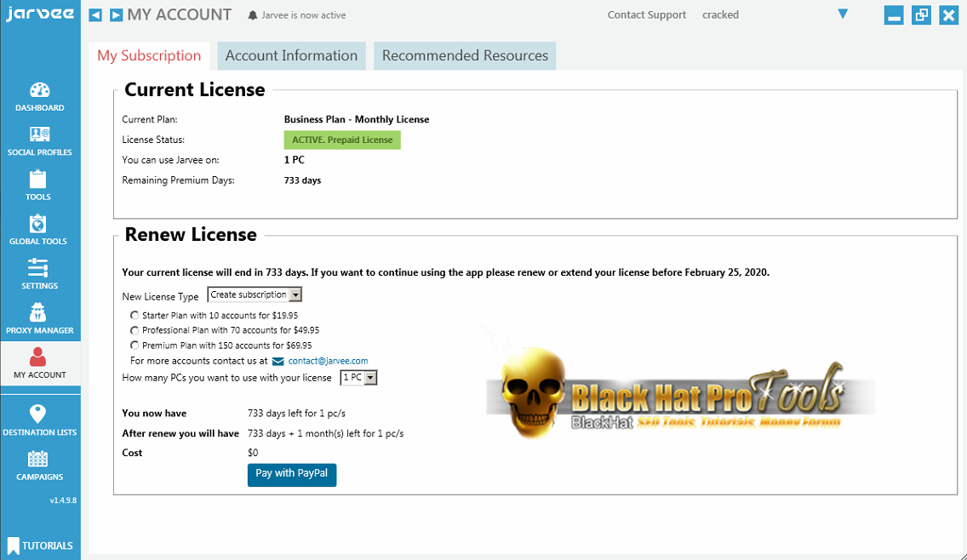Click '733 days' remaining premium value
Viewport: 967px width, 560px height.
[x=302, y=180]
